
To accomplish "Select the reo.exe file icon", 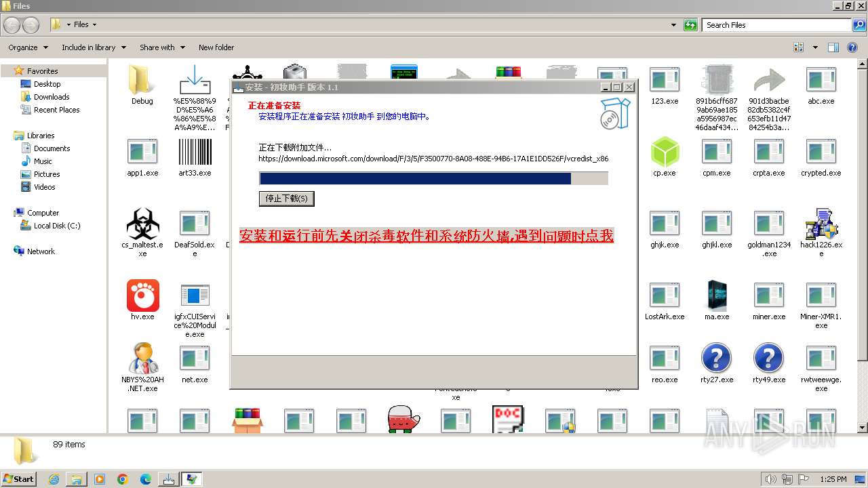I will pos(665,359).
